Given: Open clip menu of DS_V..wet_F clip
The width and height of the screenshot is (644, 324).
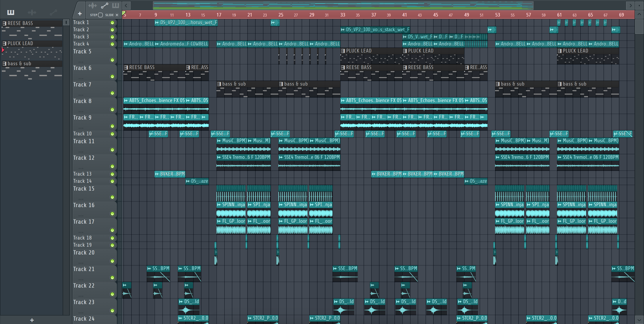Looking at the screenshot, I should [x=405, y=37].
